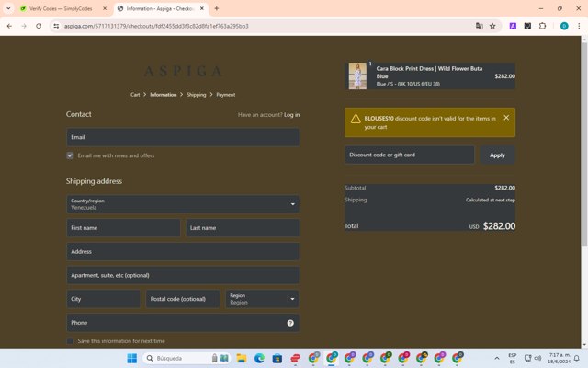The width and height of the screenshot is (588, 368).
Task: Click the Apartment, suite, etc field
Action: click(x=183, y=275)
